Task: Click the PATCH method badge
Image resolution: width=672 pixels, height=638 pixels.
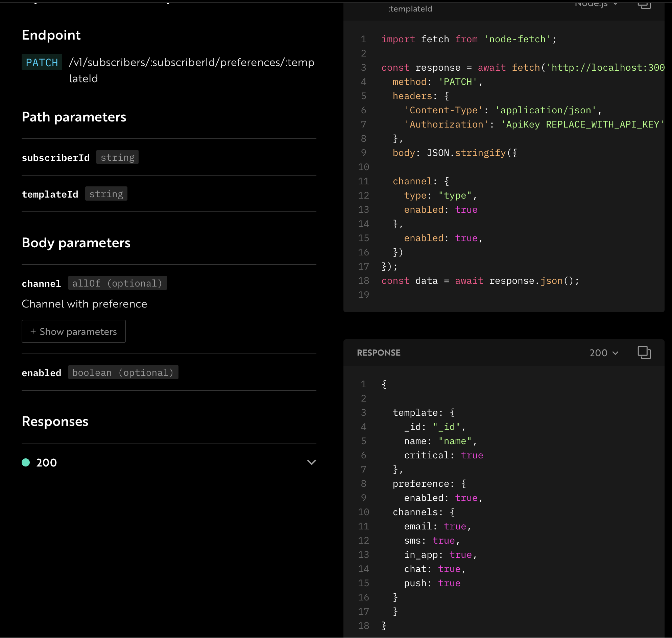Action: [x=42, y=62]
